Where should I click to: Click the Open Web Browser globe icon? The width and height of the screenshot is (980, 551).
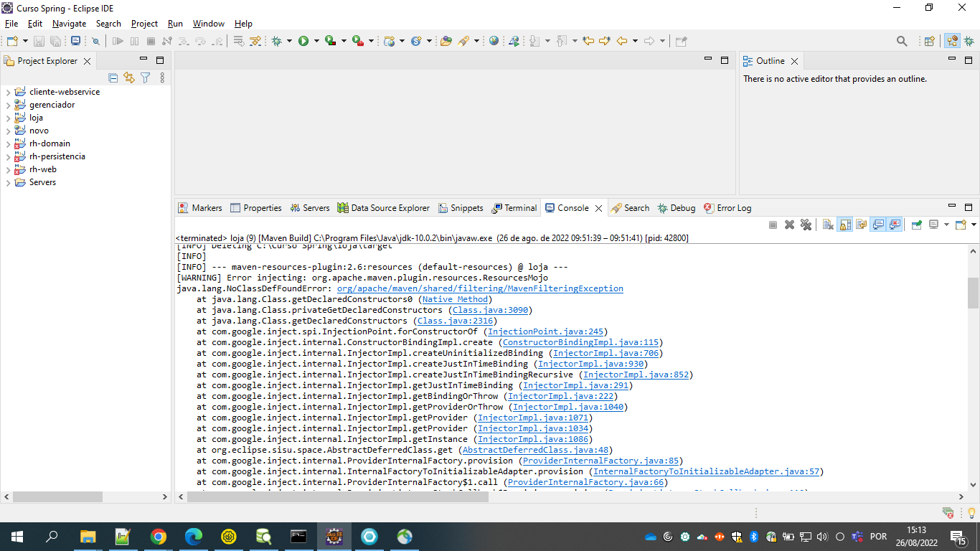pos(494,41)
